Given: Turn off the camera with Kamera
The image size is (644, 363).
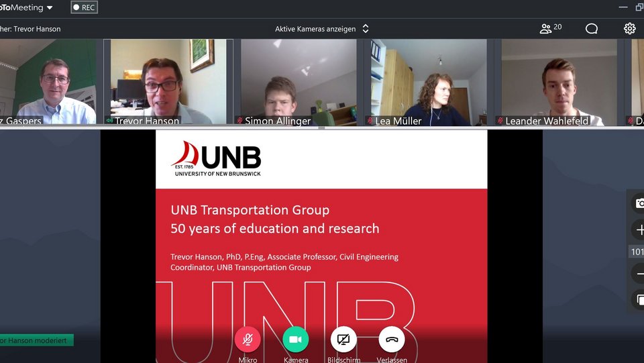Looking at the screenshot, I should (296, 340).
